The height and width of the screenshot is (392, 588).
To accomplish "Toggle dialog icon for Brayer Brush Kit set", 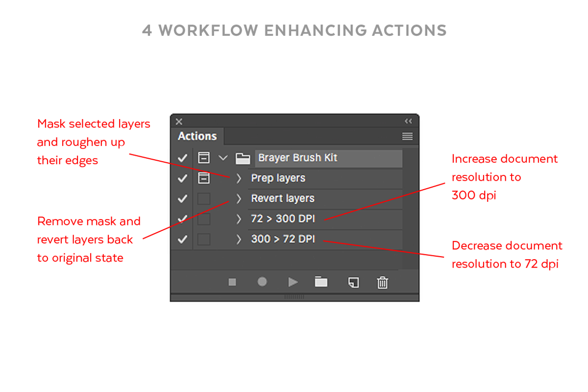I will (x=204, y=158).
